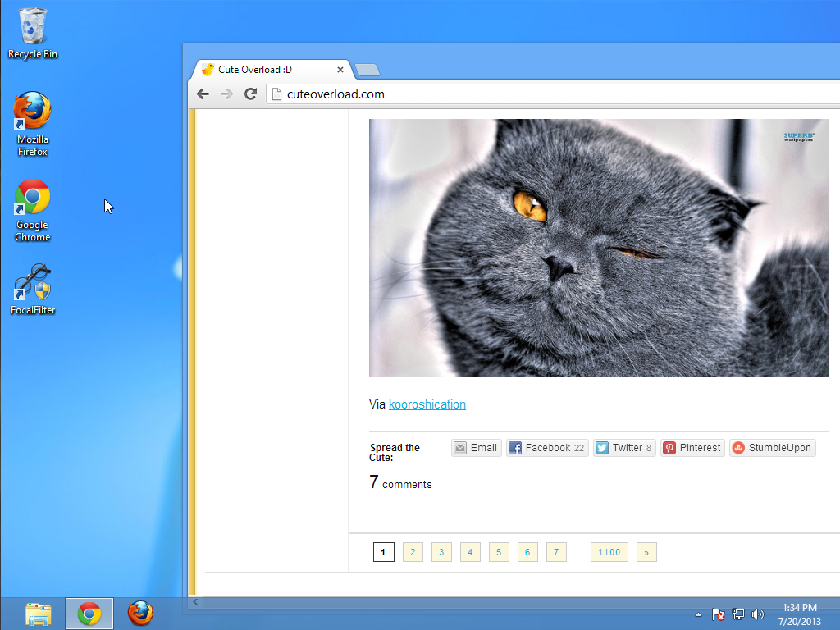Viewport: 840px width, 630px height.
Task: Share the post on Twitter
Action: (x=623, y=447)
